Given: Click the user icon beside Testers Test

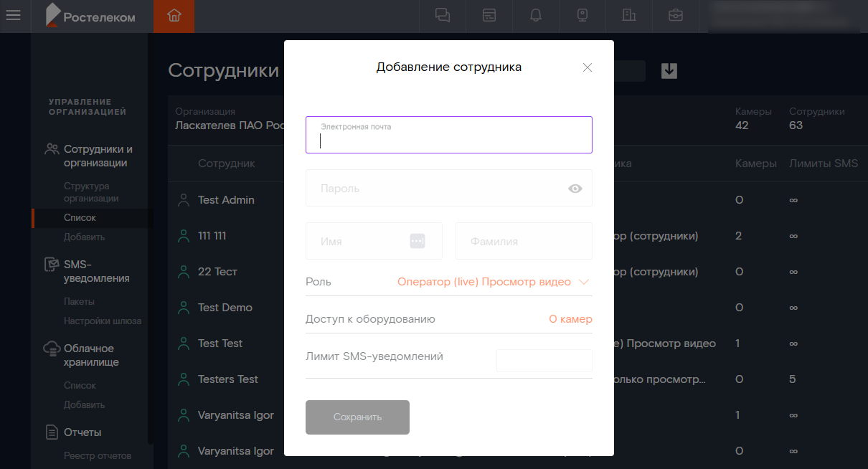Looking at the screenshot, I should coord(183,379).
